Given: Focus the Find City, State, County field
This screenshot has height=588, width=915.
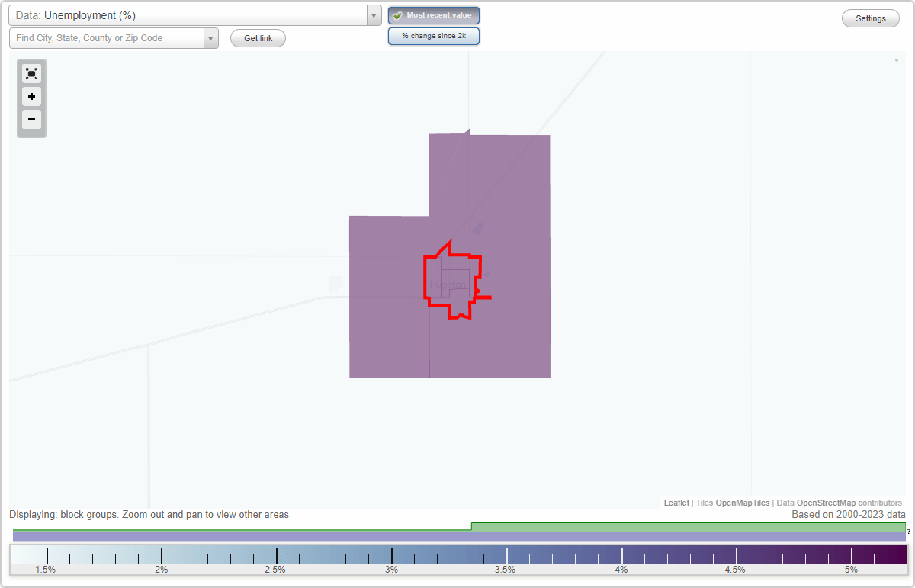Looking at the screenshot, I should click(x=107, y=38).
